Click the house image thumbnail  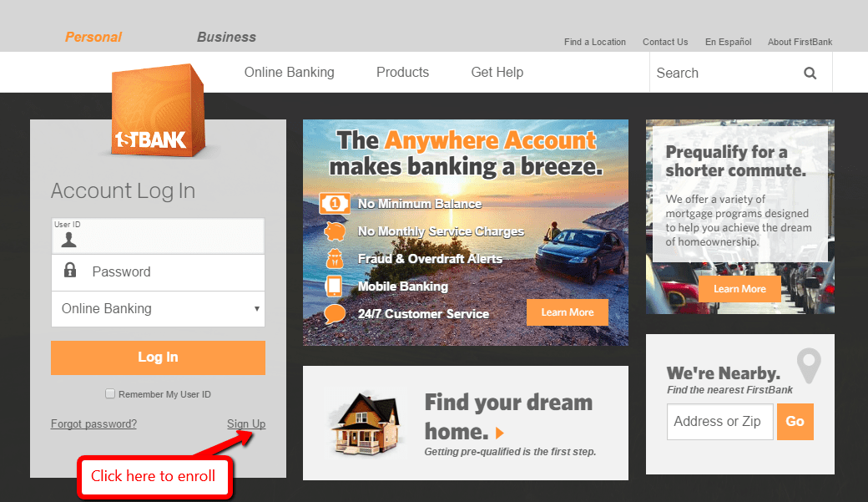coord(365,422)
